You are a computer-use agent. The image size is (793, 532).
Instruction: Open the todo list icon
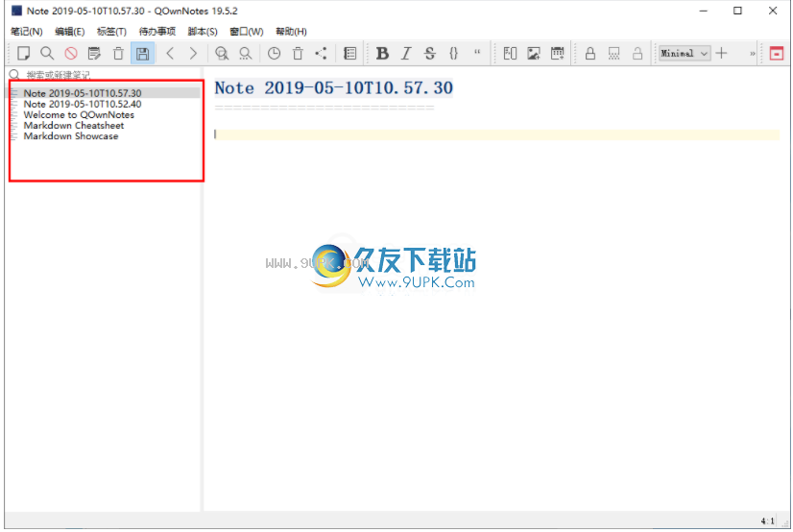click(350, 53)
